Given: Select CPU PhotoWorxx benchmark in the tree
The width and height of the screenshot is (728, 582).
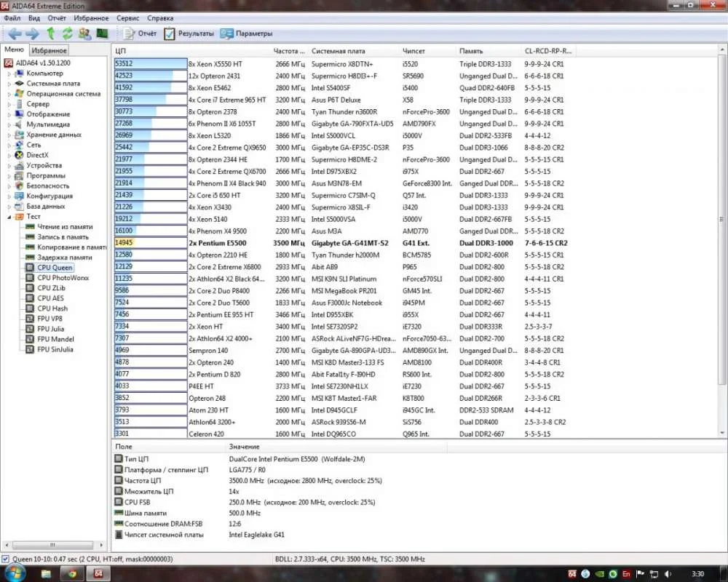Looking at the screenshot, I should tap(63, 278).
